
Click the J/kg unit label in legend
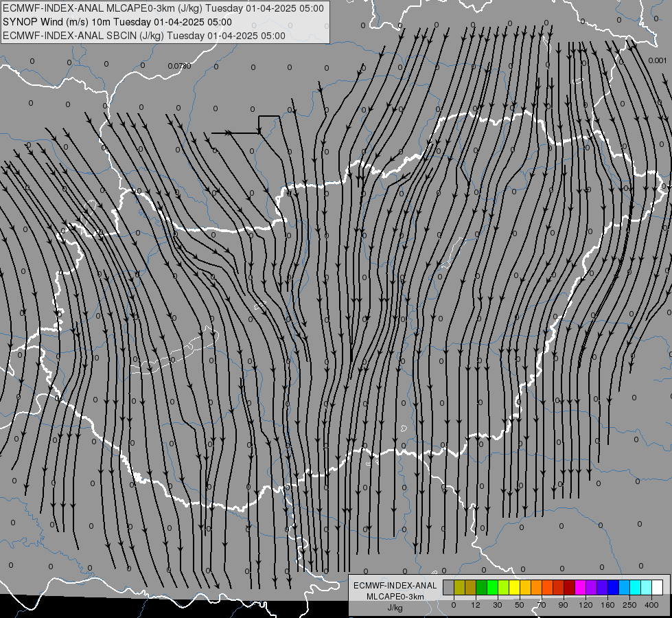[395, 608]
